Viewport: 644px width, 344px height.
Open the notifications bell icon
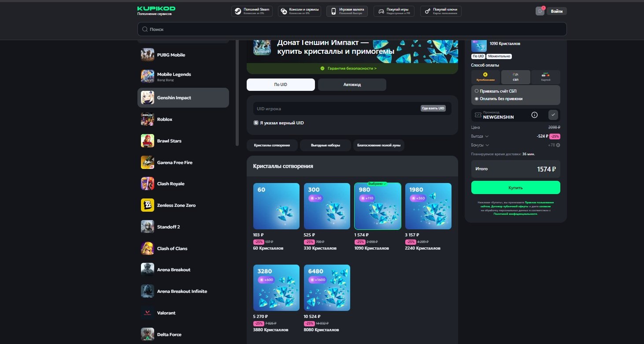pyautogui.click(x=540, y=11)
